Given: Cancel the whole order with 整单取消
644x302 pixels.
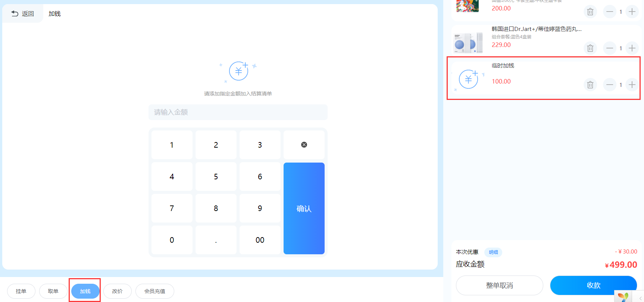Looking at the screenshot, I should point(500,285).
